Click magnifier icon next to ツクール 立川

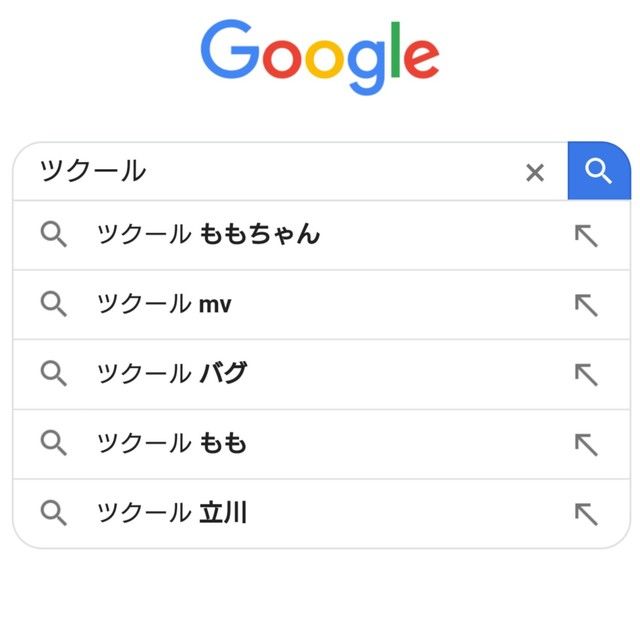pos(54,513)
